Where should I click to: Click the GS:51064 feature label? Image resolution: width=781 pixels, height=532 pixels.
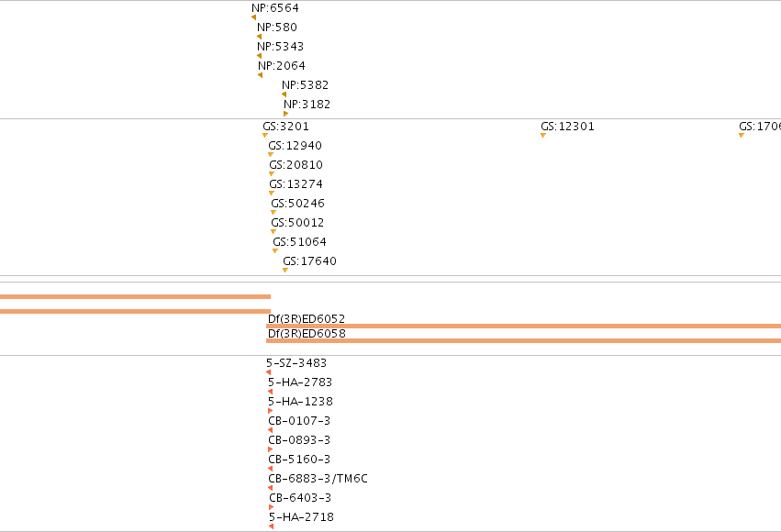click(299, 242)
